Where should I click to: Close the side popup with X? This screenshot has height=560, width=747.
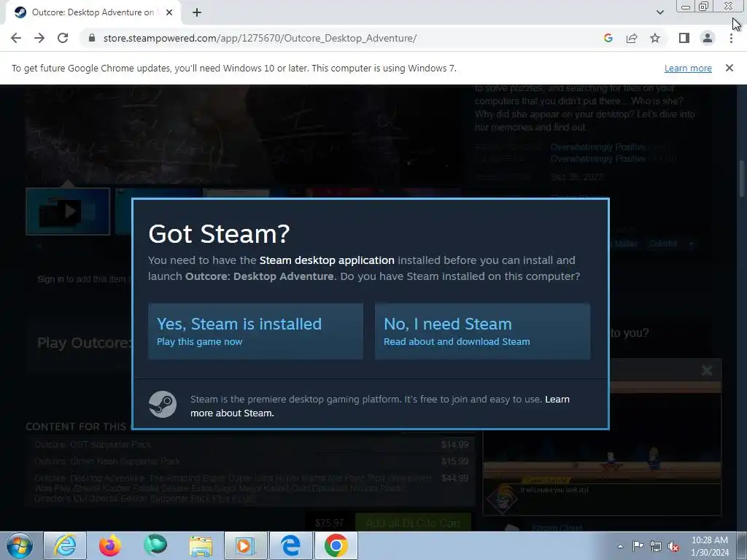click(x=707, y=370)
